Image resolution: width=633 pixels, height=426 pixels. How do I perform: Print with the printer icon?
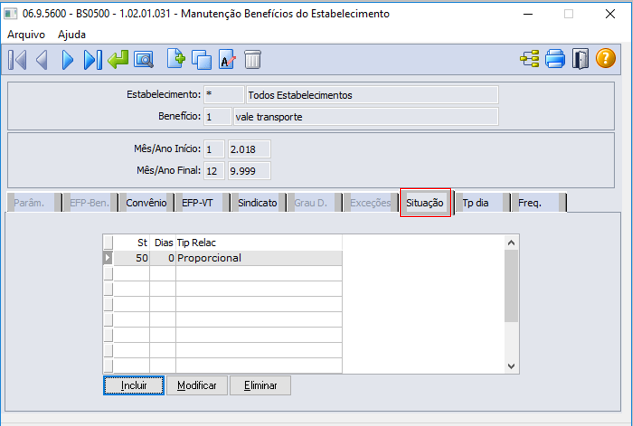click(555, 59)
